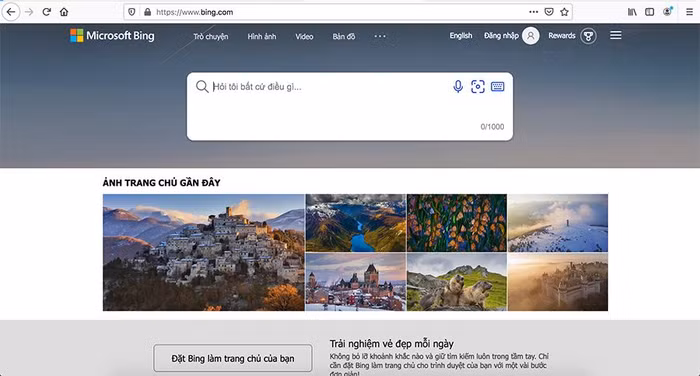This screenshot has height=376, width=700.
Task: Open the mountain river valley photo
Action: [x=356, y=223]
